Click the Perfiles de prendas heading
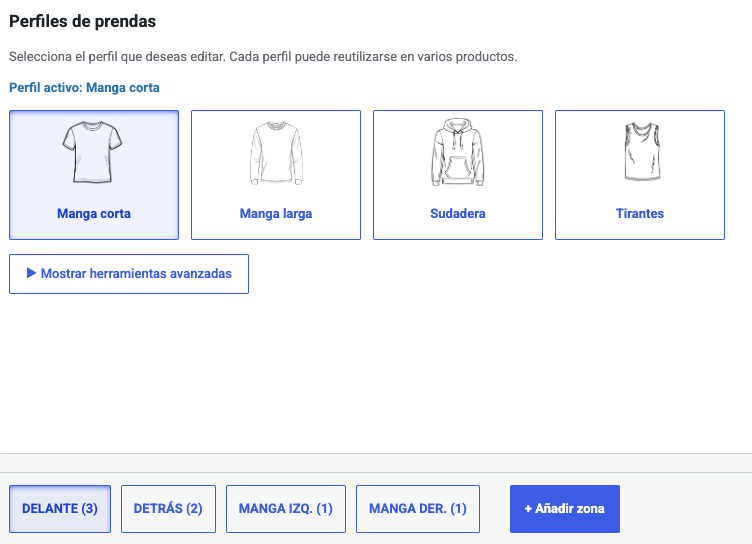Screen dimensions: 752x544 click(x=82, y=22)
